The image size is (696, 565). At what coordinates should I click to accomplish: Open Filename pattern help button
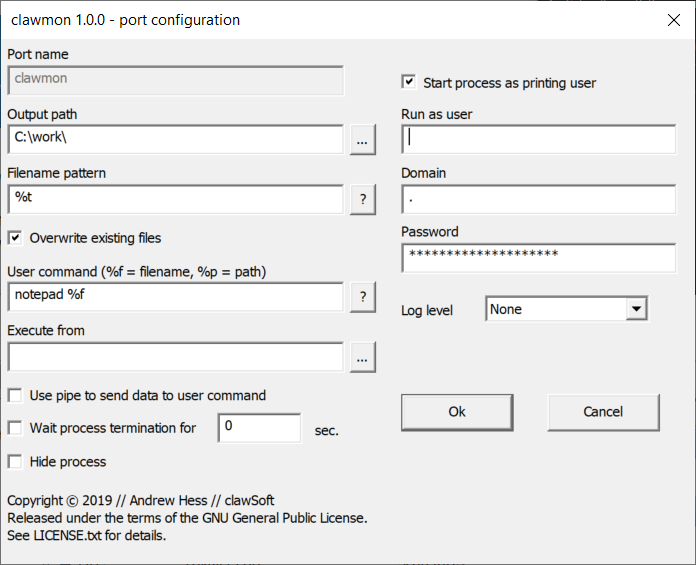[362, 200]
